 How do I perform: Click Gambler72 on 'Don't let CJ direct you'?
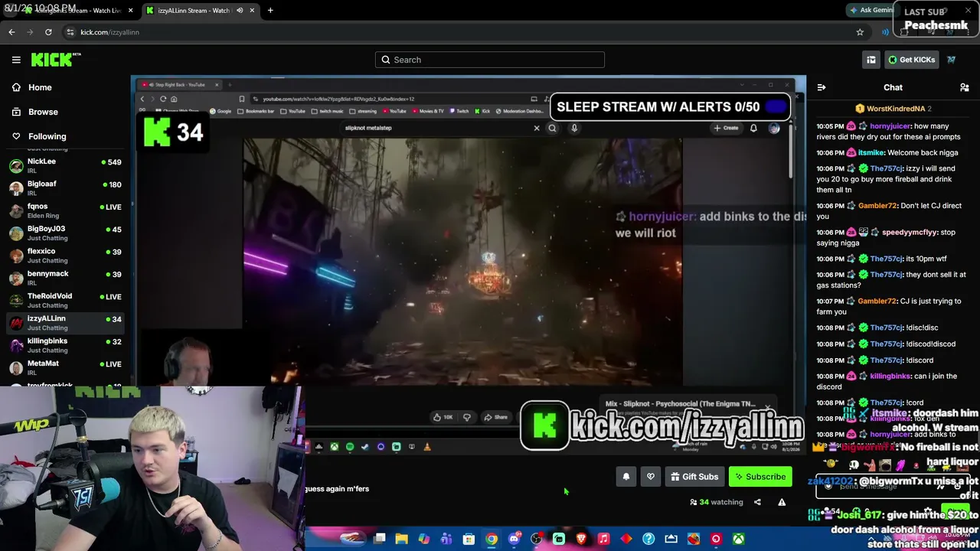(877, 206)
